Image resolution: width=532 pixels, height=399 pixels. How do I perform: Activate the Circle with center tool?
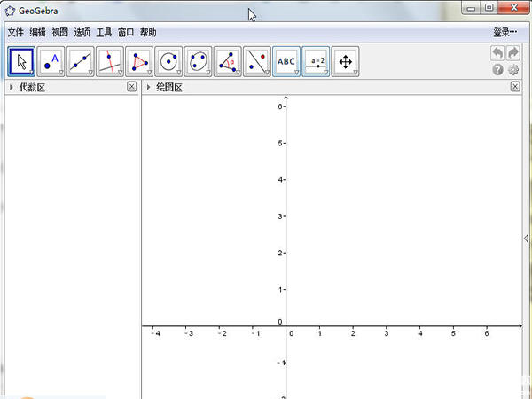pos(168,61)
